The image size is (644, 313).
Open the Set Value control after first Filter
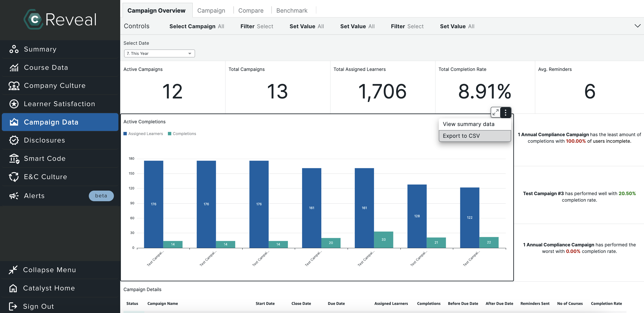click(x=306, y=26)
